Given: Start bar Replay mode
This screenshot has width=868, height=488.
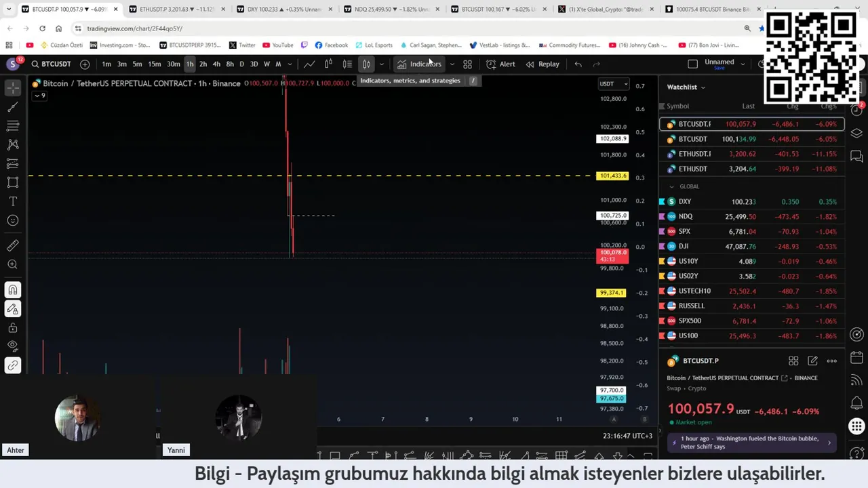Looking at the screenshot, I should tap(542, 64).
